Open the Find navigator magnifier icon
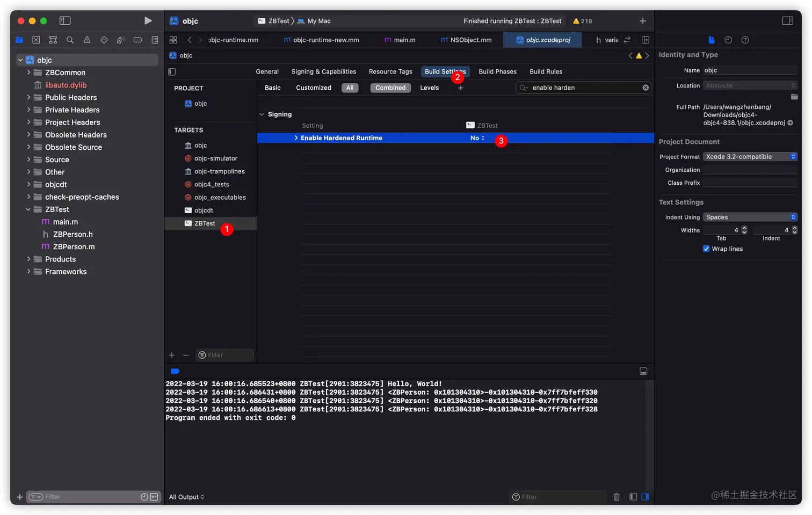The height and width of the screenshot is (515, 812). tap(70, 40)
